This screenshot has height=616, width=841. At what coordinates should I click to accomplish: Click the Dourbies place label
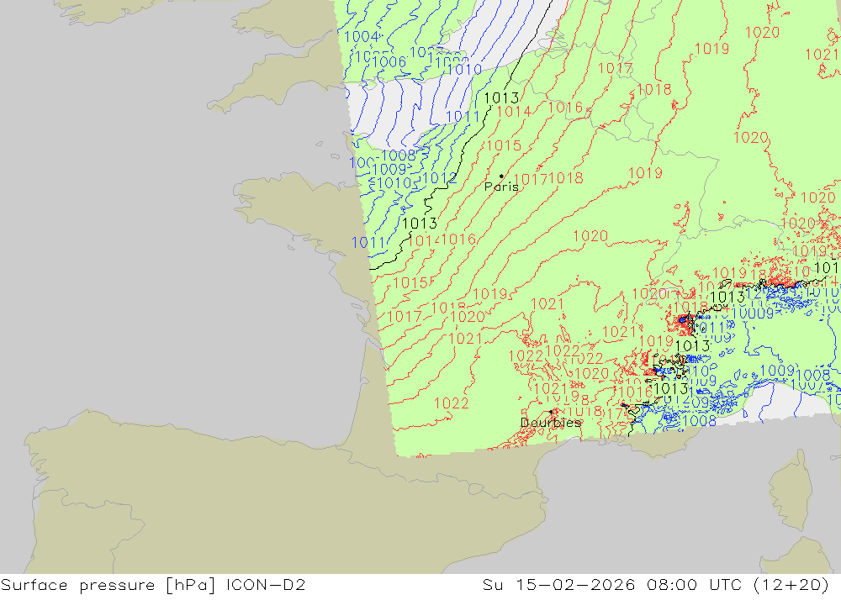click(551, 423)
